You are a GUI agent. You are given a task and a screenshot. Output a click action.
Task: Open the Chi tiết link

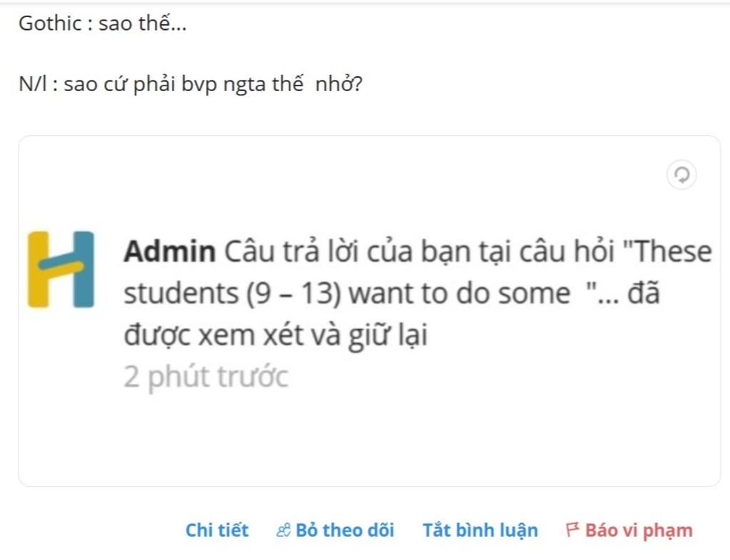click(217, 530)
